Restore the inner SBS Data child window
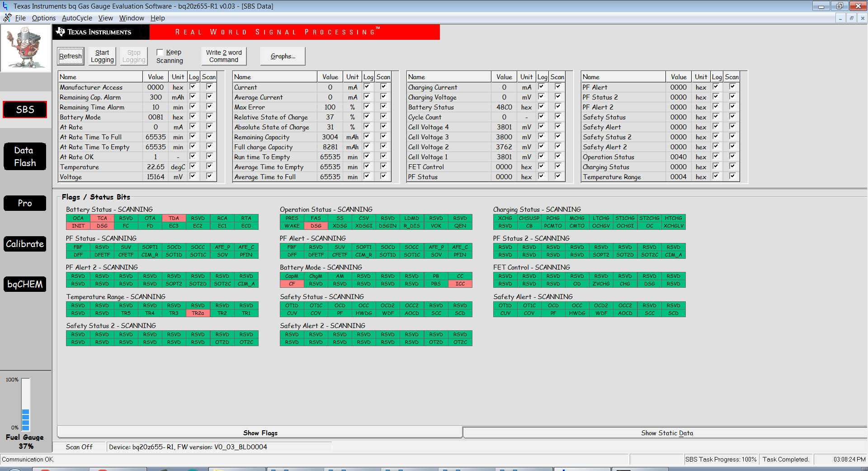This screenshot has height=471, width=868. [x=851, y=18]
